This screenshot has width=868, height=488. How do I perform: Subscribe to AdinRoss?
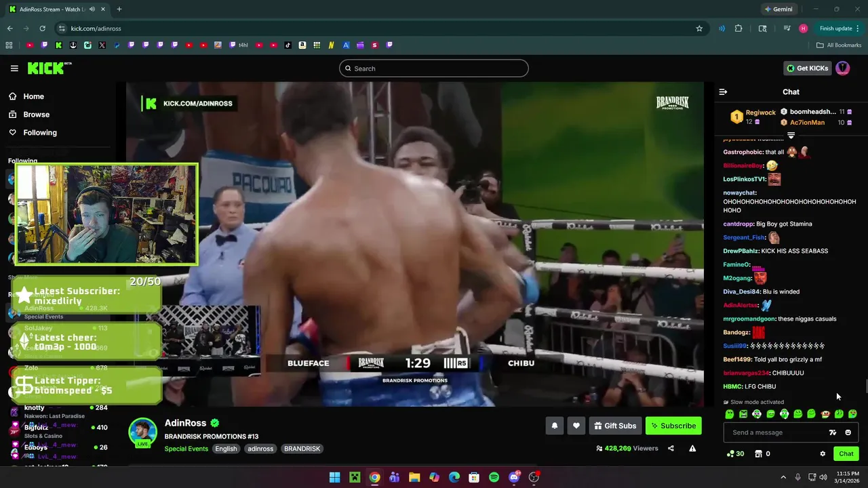[x=673, y=426]
